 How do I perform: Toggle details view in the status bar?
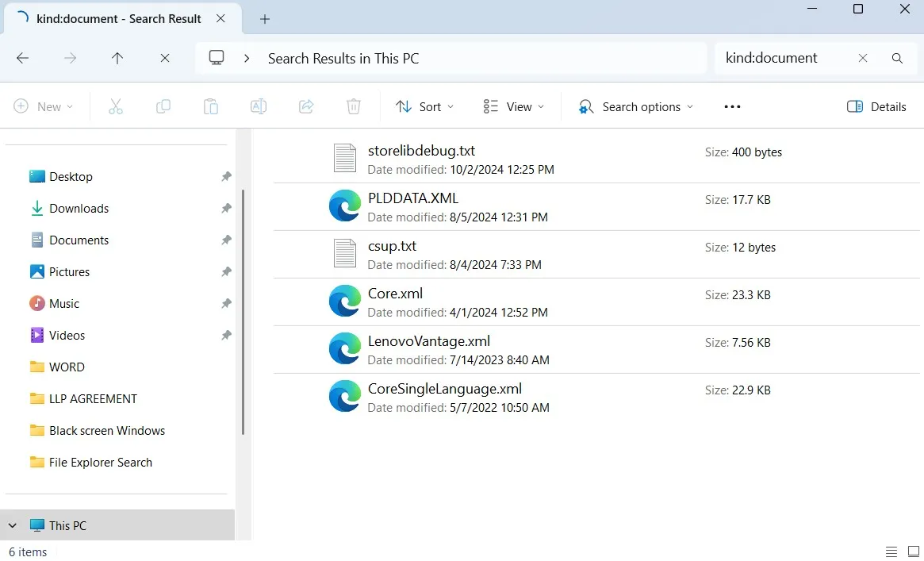click(891, 551)
